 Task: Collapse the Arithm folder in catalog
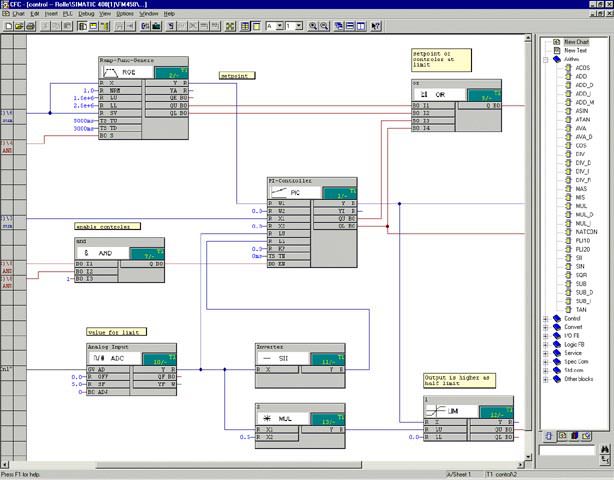(x=546, y=59)
